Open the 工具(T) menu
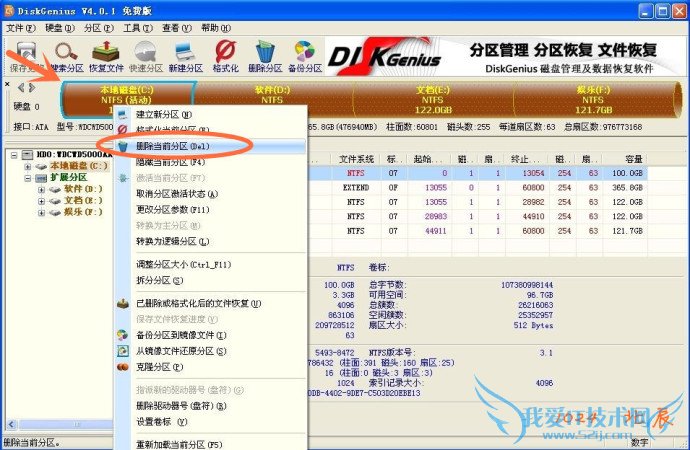 tap(138, 28)
